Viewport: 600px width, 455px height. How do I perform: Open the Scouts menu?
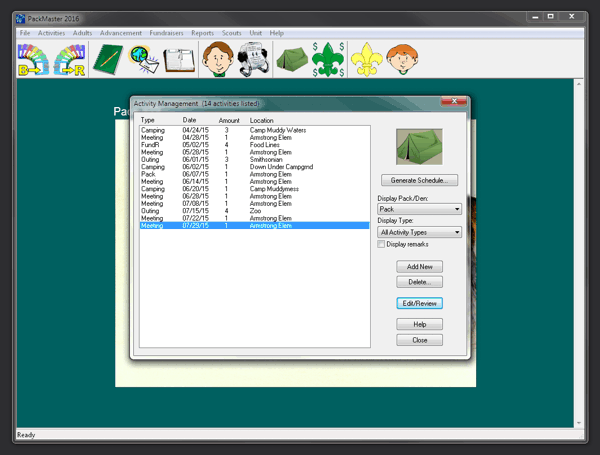pos(232,33)
